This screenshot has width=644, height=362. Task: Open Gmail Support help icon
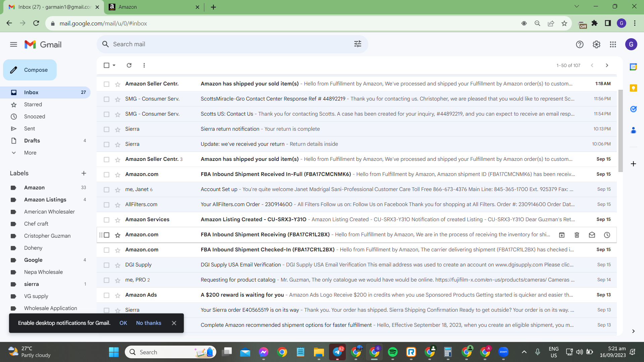tap(580, 44)
